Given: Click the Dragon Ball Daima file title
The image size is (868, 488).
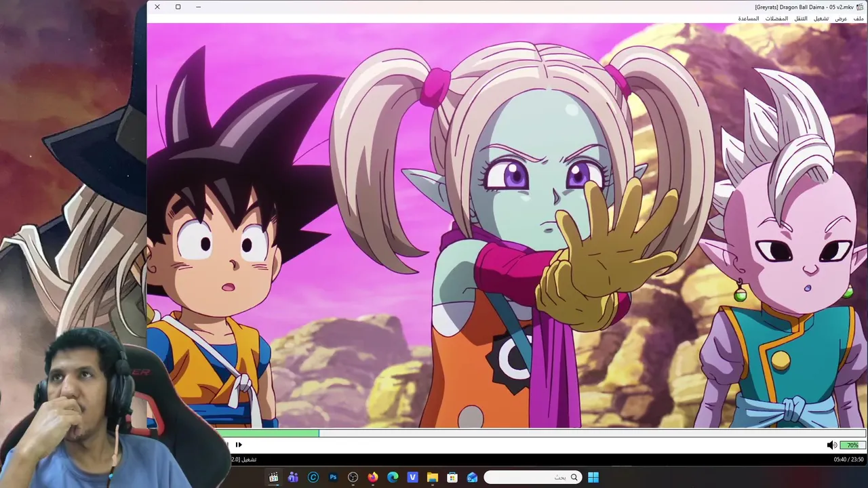Looking at the screenshot, I should (804, 7).
